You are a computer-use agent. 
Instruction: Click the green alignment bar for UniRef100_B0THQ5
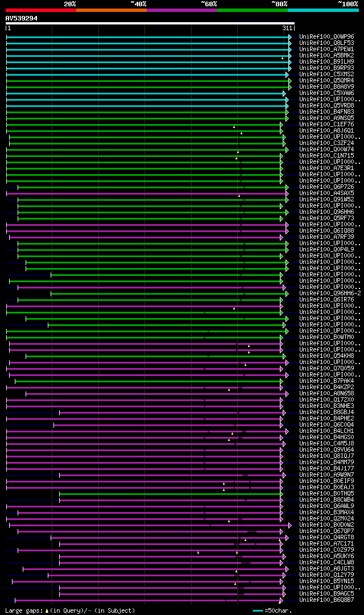(x=170, y=494)
